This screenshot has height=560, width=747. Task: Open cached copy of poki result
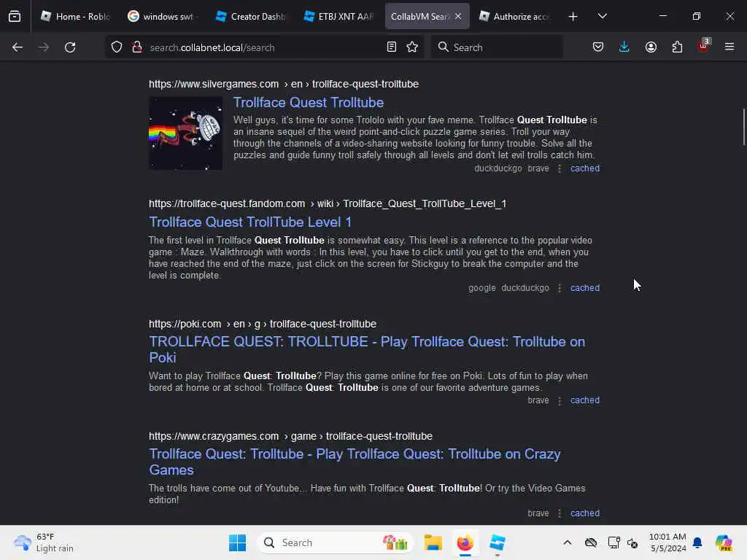[584, 400]
